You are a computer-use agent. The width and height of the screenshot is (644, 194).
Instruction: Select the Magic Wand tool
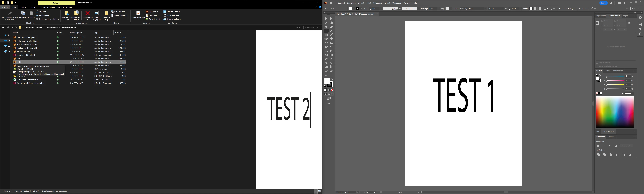coord(326,23)
